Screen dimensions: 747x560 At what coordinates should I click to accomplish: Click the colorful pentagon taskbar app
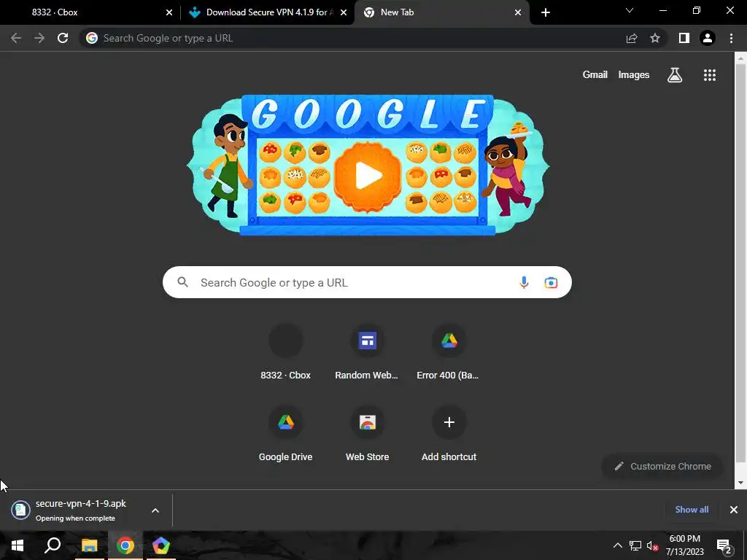point(161,545)
